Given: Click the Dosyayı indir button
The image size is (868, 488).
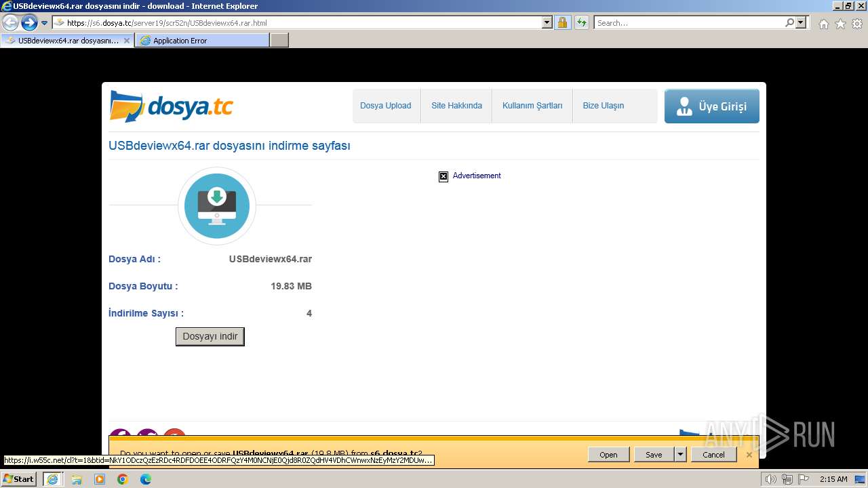Looking at the screenshot, I should [210, 337].
